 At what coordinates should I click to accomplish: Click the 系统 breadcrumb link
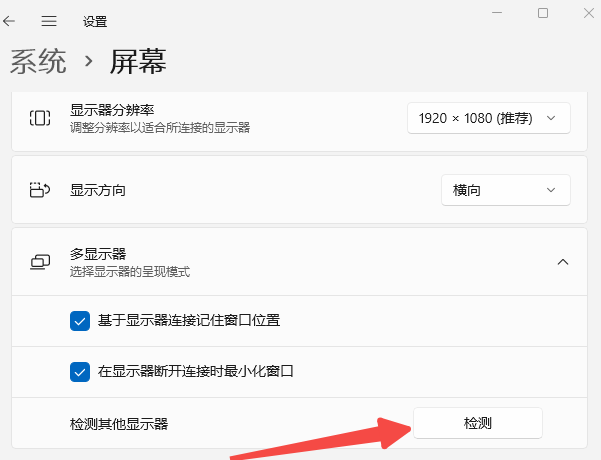[x=38, y=61]
